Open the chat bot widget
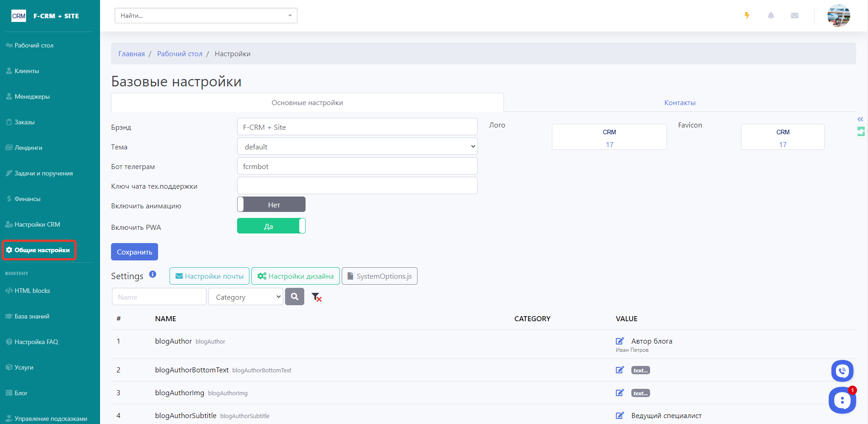The height and width of the screenshot is (424, 868). (x=842, y=401)
